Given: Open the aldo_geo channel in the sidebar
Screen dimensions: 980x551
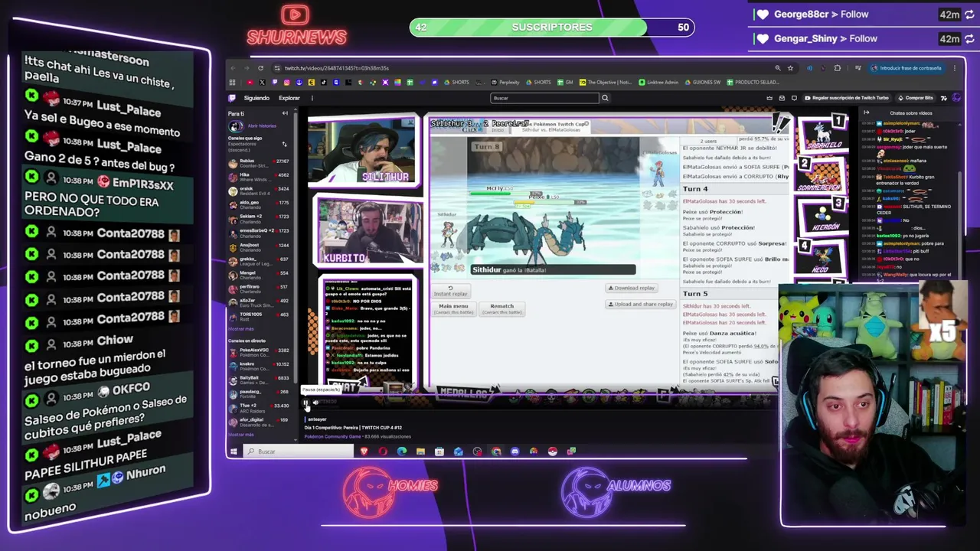Looking at the screenshot, I should coord(259,205).
